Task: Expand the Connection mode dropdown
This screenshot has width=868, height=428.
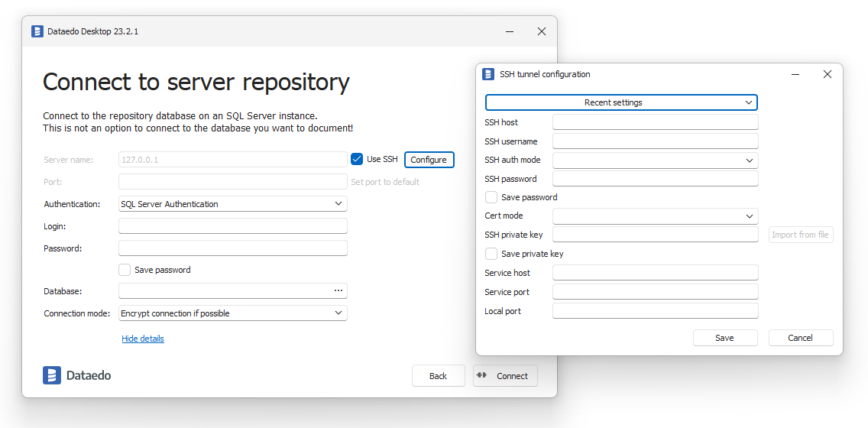Action: [x=233, y=313]
